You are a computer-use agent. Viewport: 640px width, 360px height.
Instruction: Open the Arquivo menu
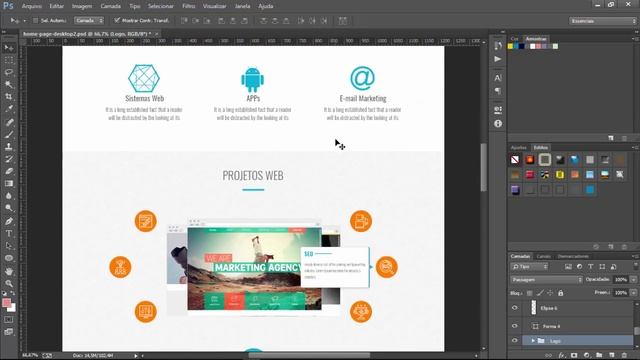[x=31, y=6]
